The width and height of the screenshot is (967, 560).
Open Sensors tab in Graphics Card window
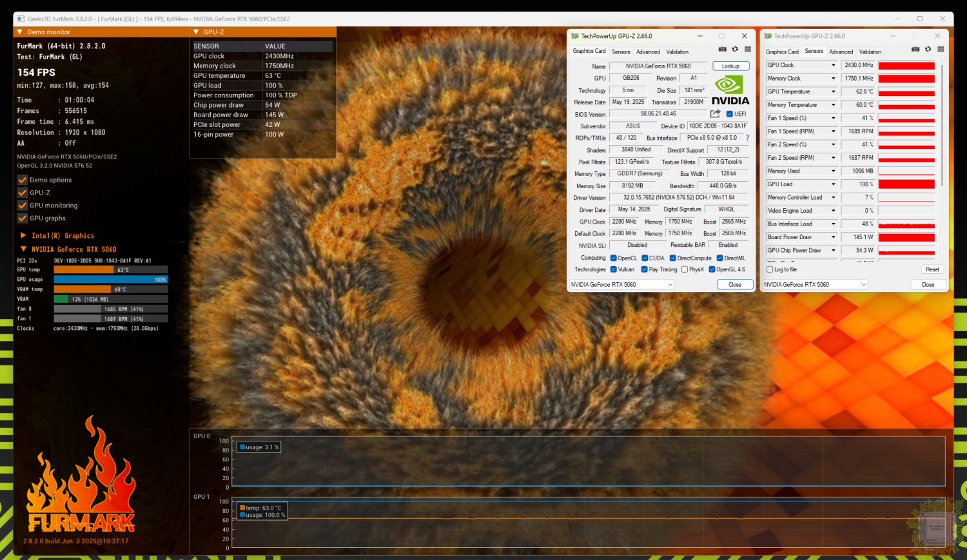point(621,52)
